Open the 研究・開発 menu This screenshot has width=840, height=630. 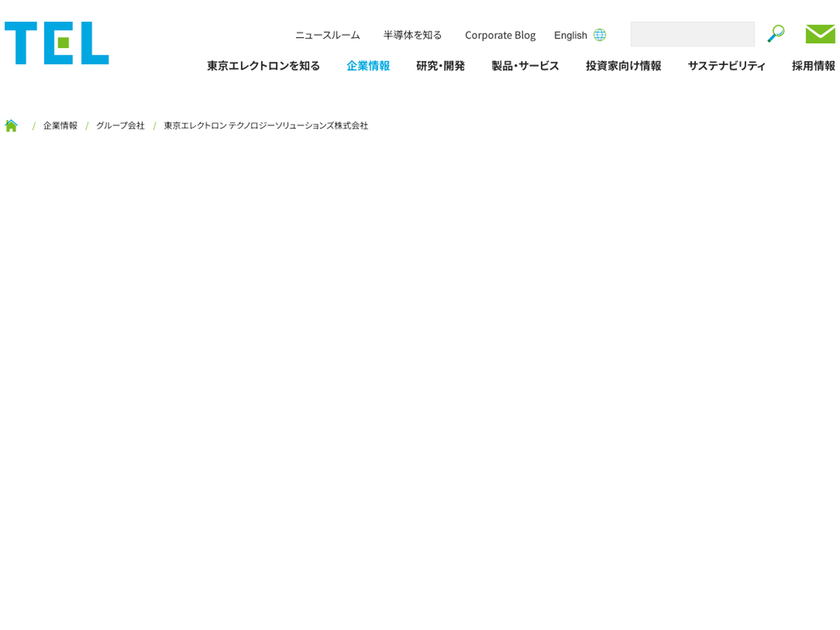click(x=440, y=66)
